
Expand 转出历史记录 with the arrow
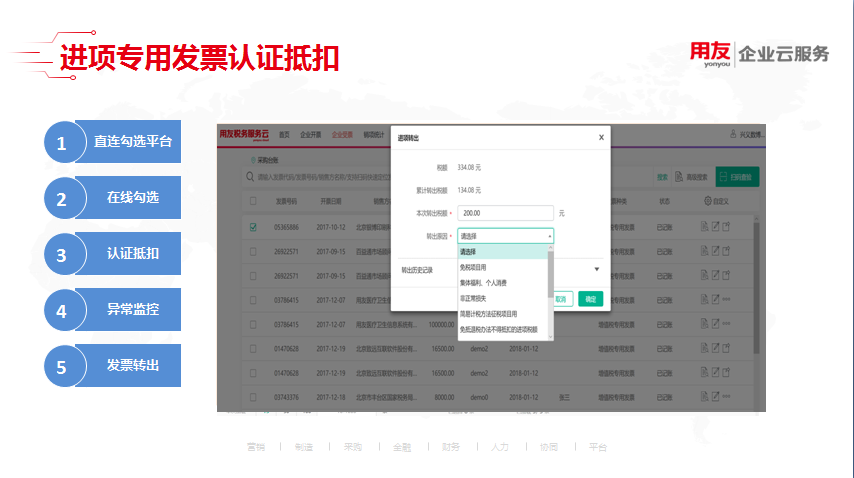tap(596, 269)
